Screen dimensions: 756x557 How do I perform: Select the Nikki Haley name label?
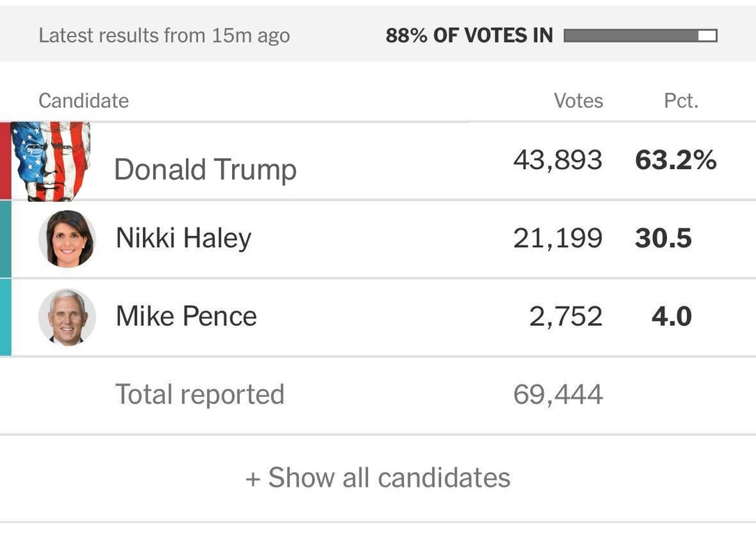(184, 239)
